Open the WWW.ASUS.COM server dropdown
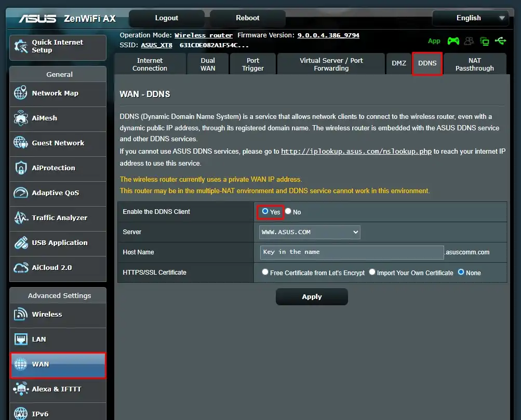Viewport: 521px width, 420px height. 310,232
